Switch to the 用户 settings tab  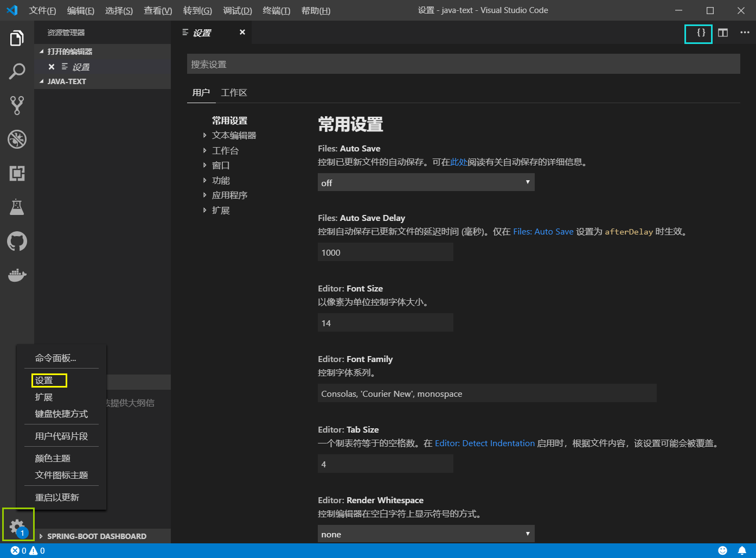[201, 93]
